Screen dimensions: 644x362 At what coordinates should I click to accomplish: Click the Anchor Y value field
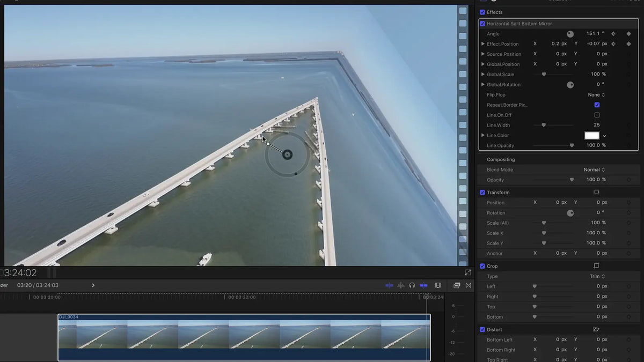(x=601, y=253)
